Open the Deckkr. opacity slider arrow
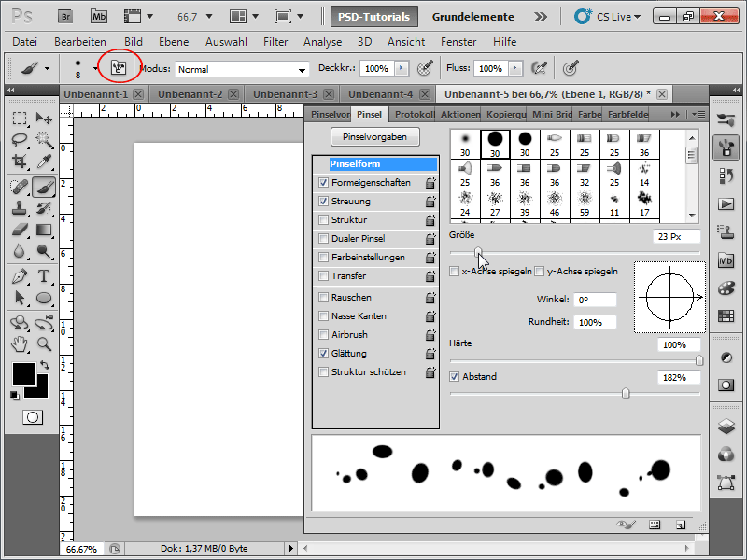This screenshot has height=560, width=747. (x=402, y=68)
